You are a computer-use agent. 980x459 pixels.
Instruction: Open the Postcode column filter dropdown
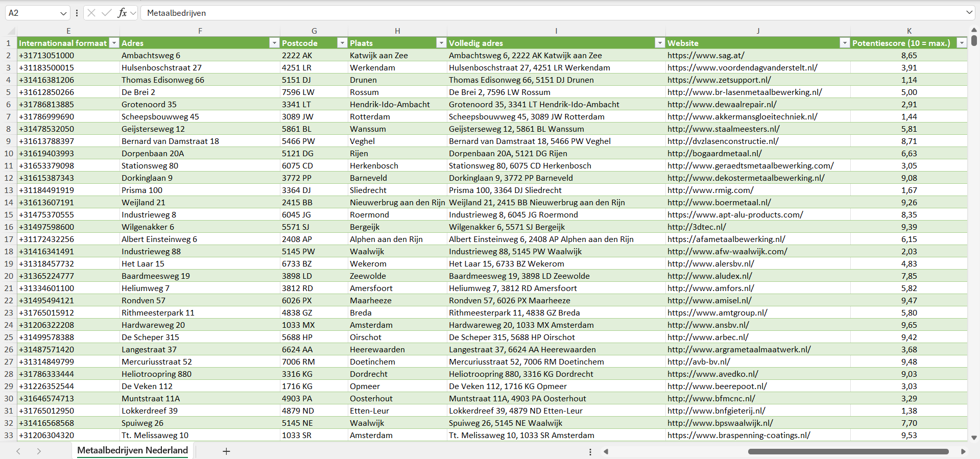pyautogui.click(x=342, y=43)
